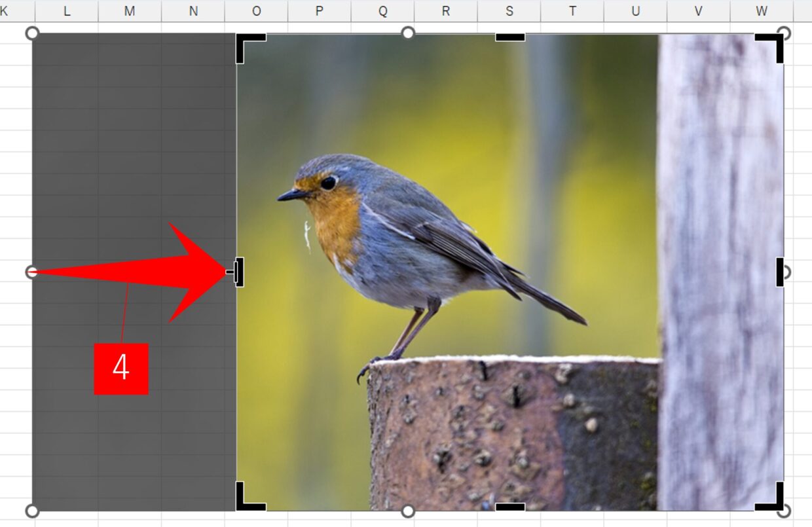Click the bottom-center circular resize handle
The width and height of the screenshot is (812, 527).
(x=408, y=511)
